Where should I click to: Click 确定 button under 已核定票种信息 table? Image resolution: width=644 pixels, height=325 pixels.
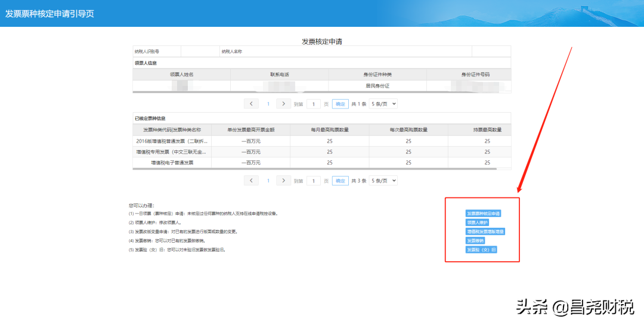tap(340, 181)
